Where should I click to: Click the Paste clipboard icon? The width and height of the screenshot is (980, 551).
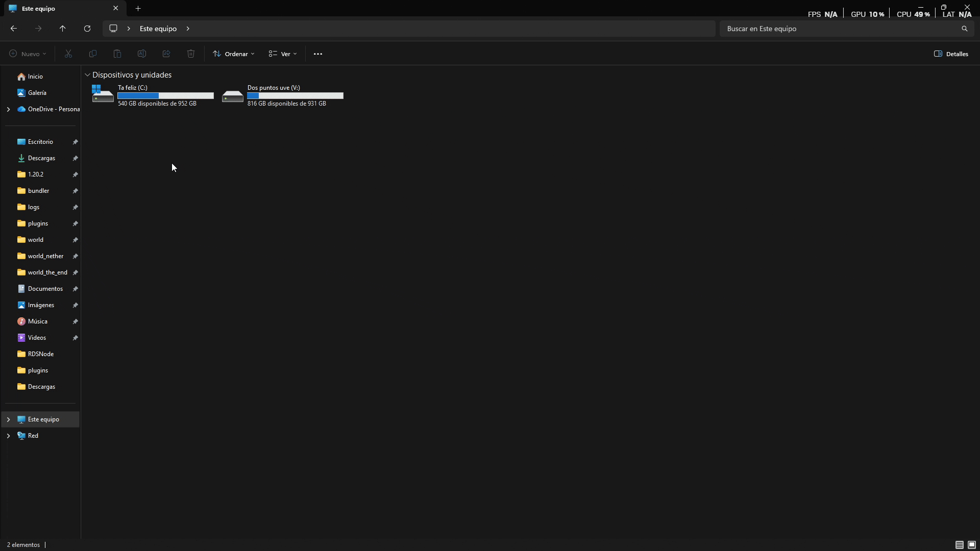[x=117, y=54]
